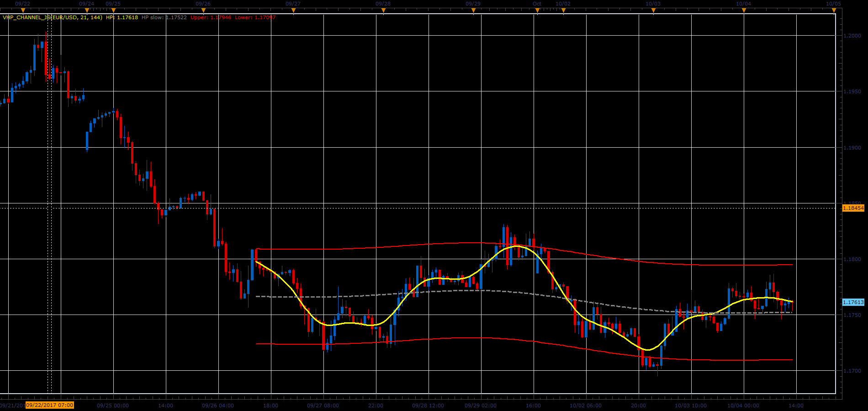868x411 pixels.
Task: Select the triangle marker under 09/26
Action: coord(203,11)
